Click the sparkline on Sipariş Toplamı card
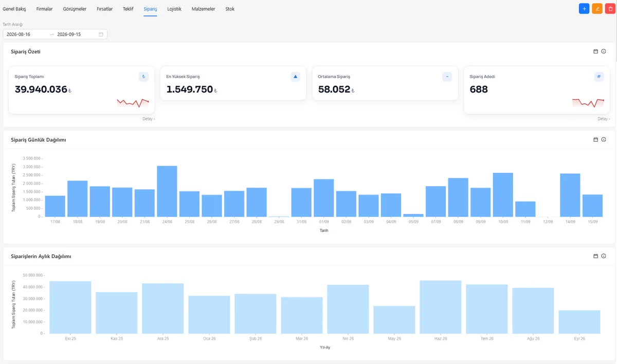 point(133,102)
